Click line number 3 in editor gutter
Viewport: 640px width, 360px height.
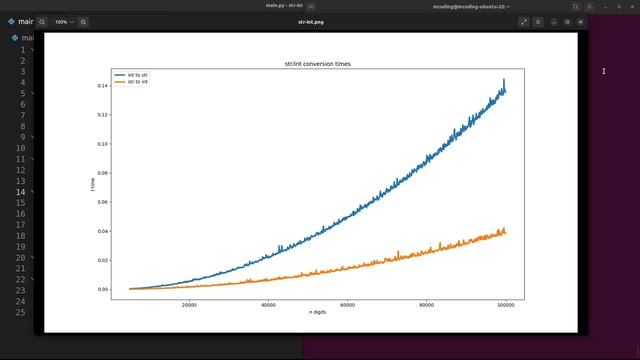23,71
